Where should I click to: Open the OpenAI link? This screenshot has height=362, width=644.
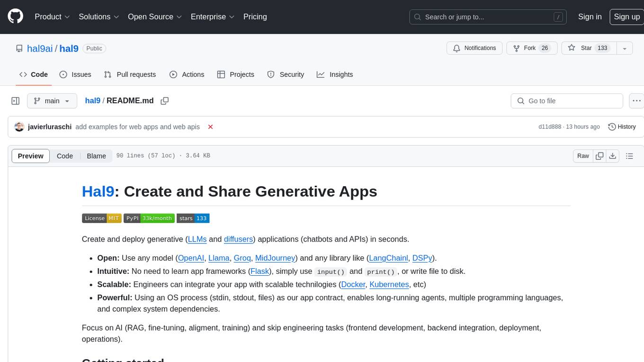[191, 258]
